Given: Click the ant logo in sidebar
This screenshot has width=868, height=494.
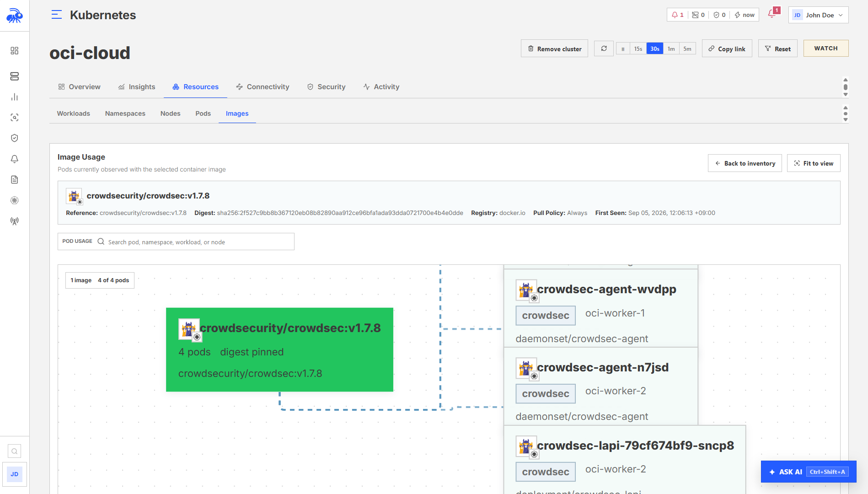Looking at the screenshot, I should (15, 16).
